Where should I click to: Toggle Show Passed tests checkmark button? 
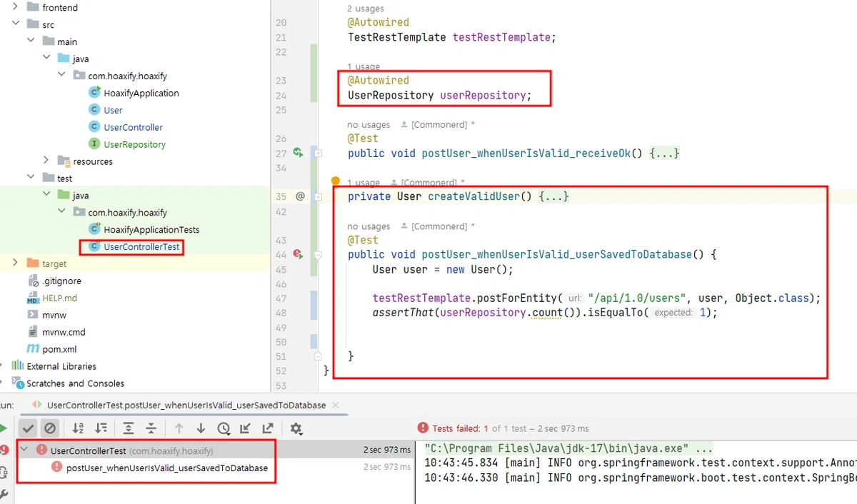click(x=28, y=428)
